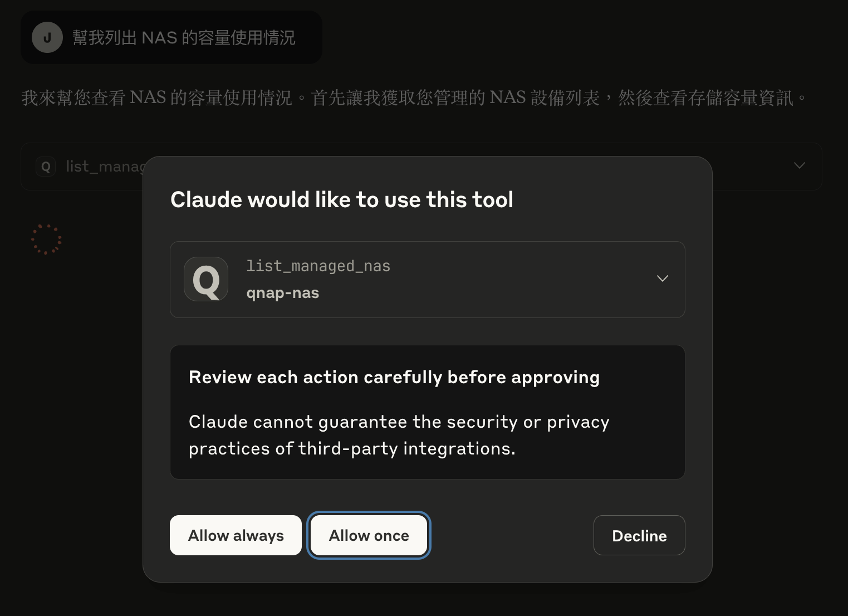Expand the background tool call row chevron
Screen dimensions: 848x616
tap(800, 165)
